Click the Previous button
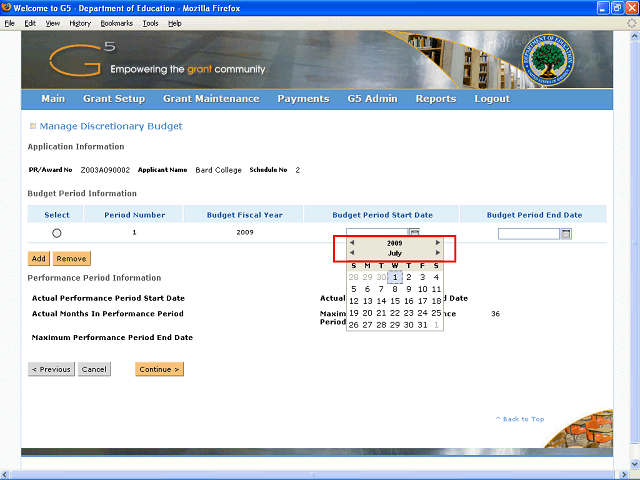The height and width of the screenshot is (480, 640). pos(51,369)
